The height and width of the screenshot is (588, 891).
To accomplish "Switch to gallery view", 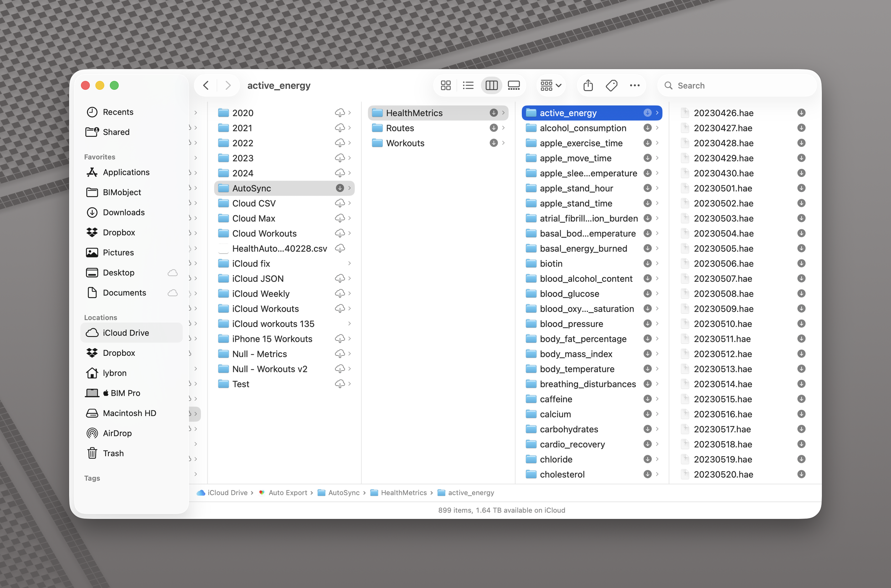I will coord(514,85).
